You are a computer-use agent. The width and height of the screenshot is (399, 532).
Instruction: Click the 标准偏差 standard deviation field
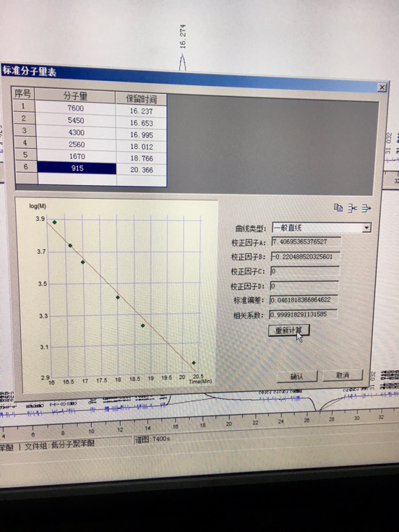click(304, 300)
